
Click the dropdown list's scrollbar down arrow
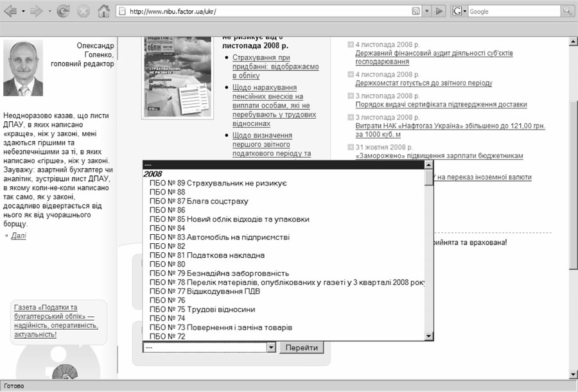click(428, 336)
